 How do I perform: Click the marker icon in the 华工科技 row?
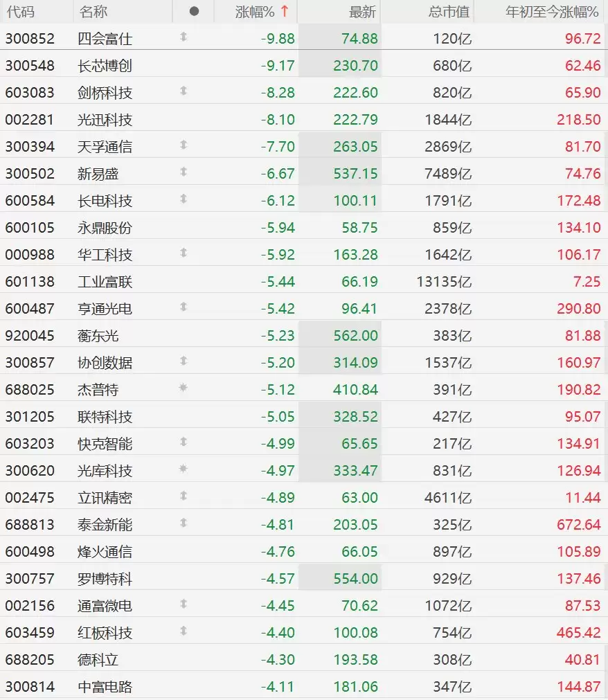tap(184, 253)
